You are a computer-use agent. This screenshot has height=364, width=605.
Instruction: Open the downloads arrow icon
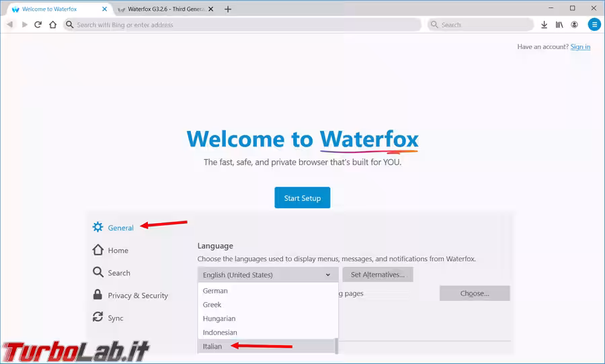pos(544,25)
